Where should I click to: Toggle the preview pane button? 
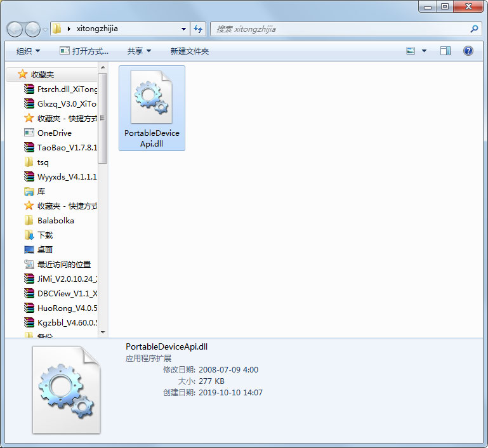coord(445,51)
